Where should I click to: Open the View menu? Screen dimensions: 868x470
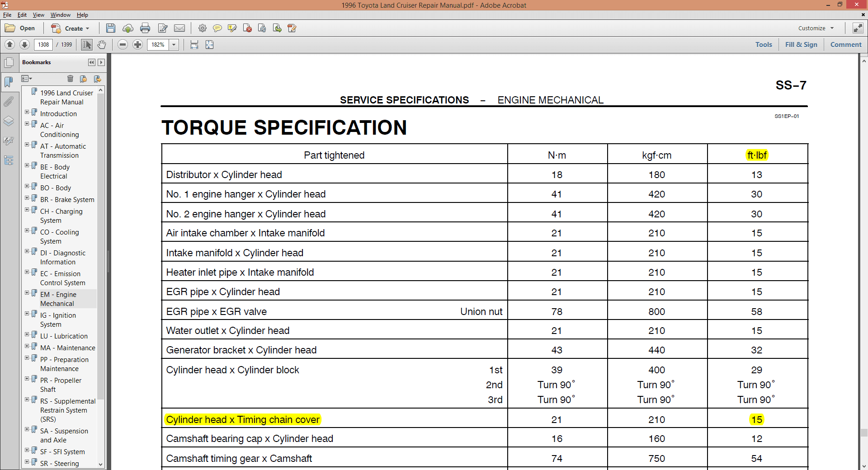click(38, 15)
